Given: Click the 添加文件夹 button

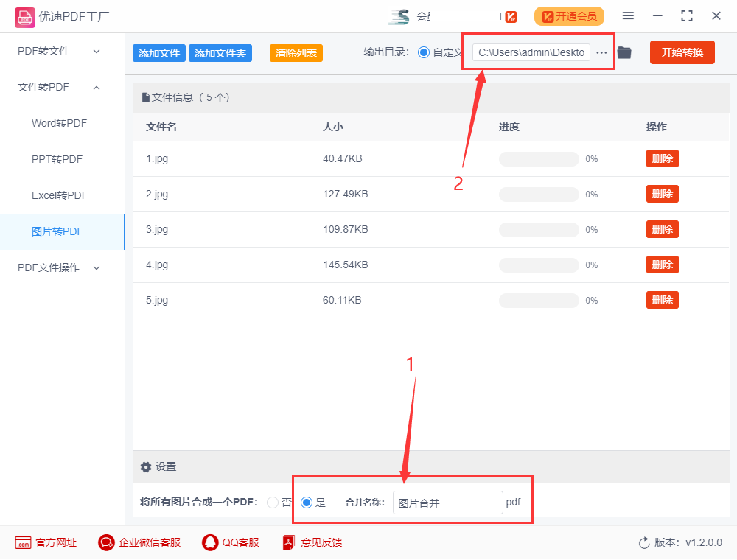Looking at the screenshot, I should coord(220,53).
